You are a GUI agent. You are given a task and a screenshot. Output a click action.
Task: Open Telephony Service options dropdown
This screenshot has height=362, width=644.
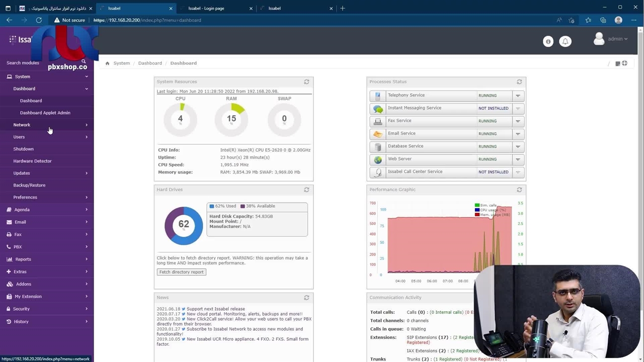[x=517, y=96]
